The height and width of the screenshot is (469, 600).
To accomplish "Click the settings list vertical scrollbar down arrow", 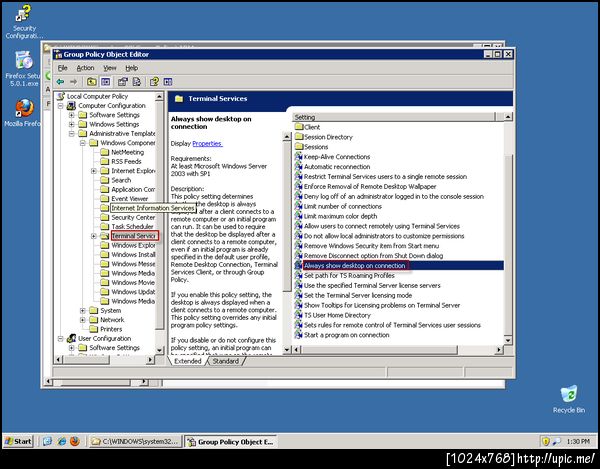I will click(508, 340).
